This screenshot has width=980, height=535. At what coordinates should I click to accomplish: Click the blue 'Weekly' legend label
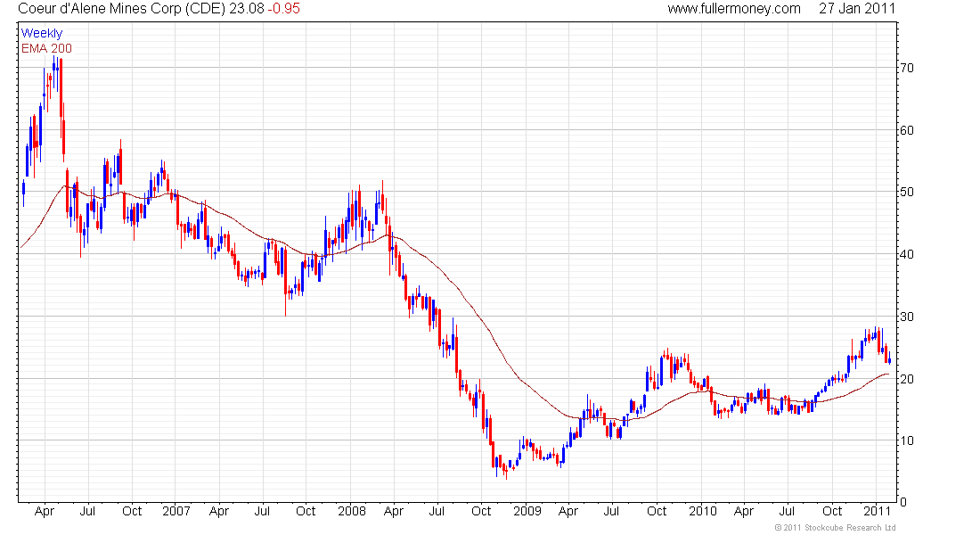click(42, 33)
